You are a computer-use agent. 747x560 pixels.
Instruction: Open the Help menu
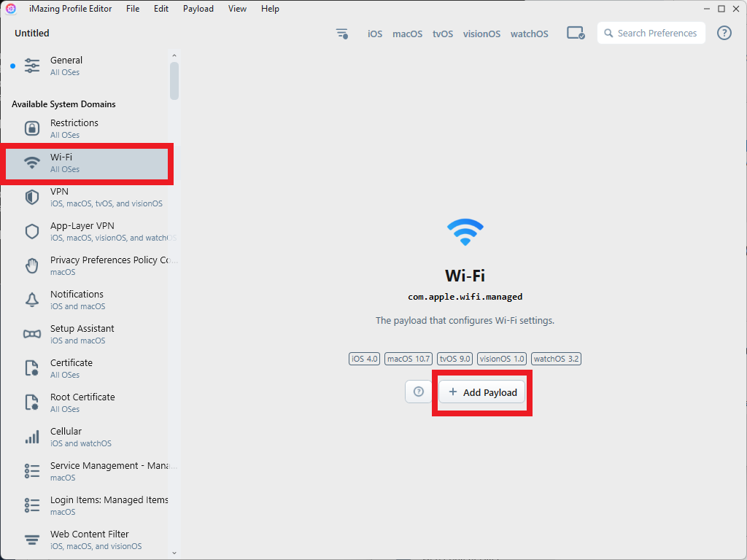pos(270,9)
